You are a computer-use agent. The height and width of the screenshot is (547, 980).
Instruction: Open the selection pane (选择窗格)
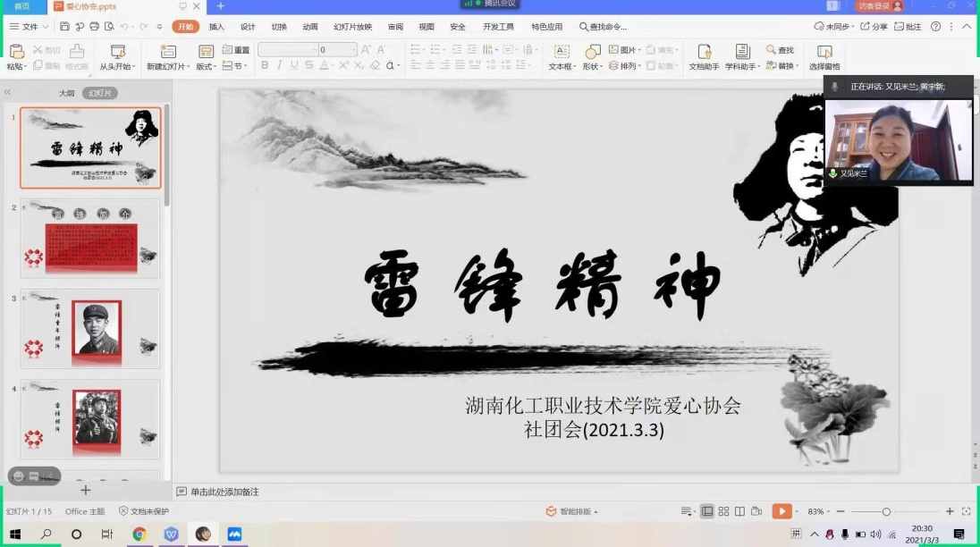[x=824, y=58]
